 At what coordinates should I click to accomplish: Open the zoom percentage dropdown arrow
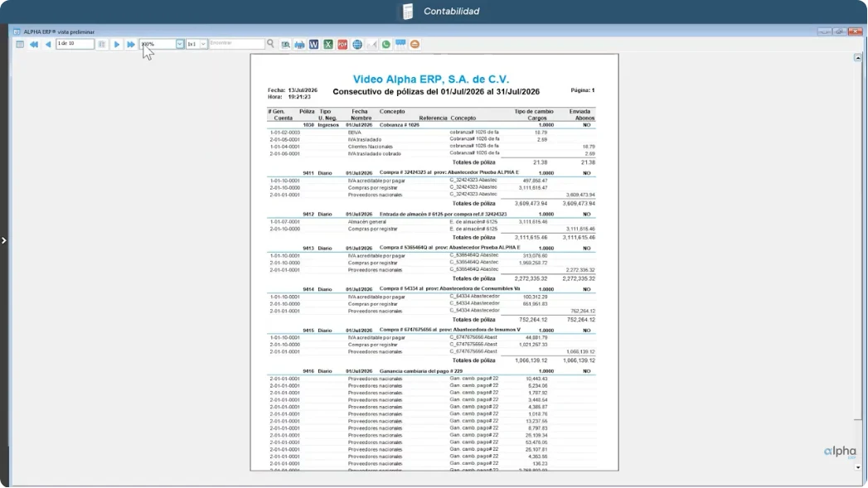[x=180, y=44]
